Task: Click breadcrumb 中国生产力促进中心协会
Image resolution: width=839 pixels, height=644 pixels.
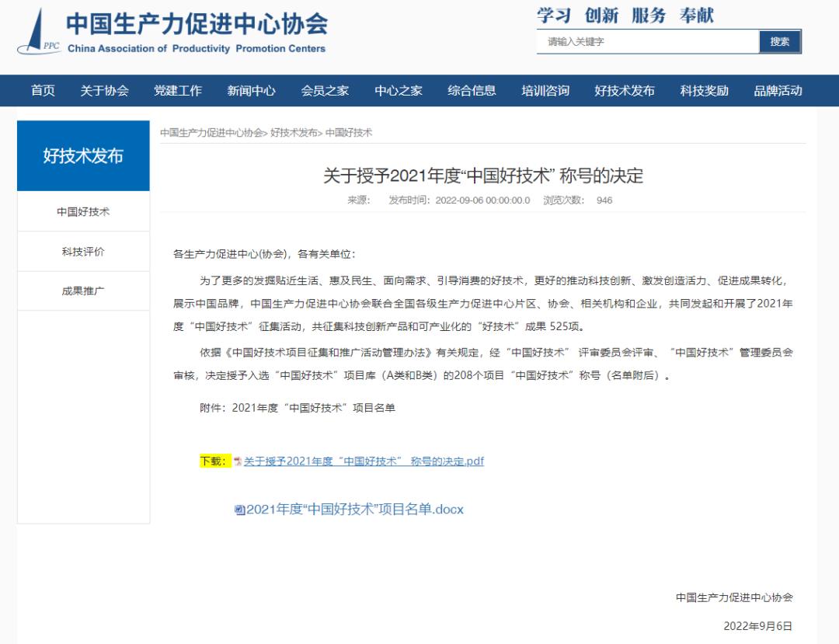Action: [x=211, y=133]
